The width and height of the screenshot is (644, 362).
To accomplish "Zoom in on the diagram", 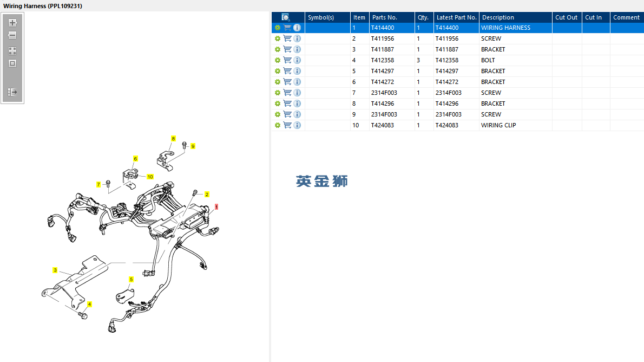I will pos(12,23).
